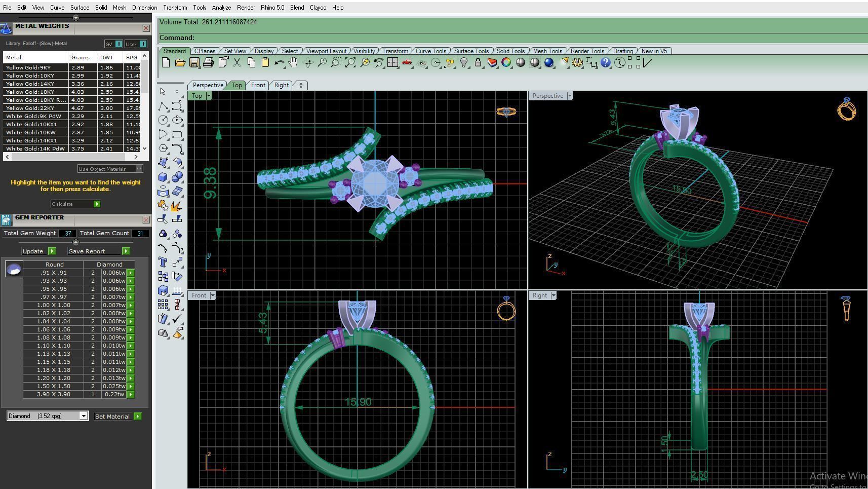
Task: Open the Diamond (3.52 spg) material dropdown
Action: pyautogui.click(x=84, y=416)
